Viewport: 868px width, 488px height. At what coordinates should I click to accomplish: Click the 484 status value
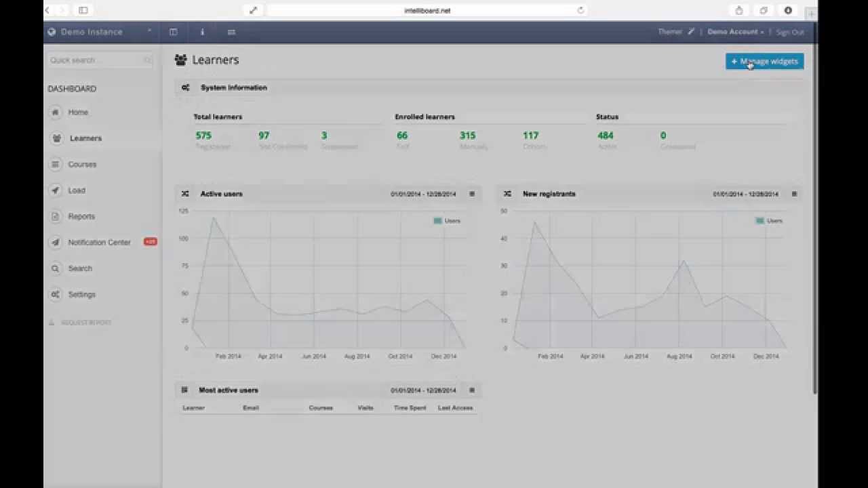pos(605,136)
